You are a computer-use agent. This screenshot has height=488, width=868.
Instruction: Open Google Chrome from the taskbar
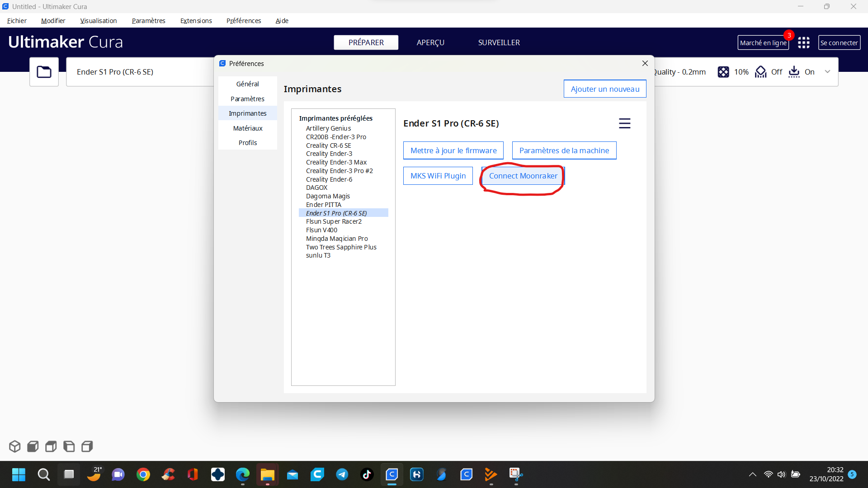click(143, 474)
